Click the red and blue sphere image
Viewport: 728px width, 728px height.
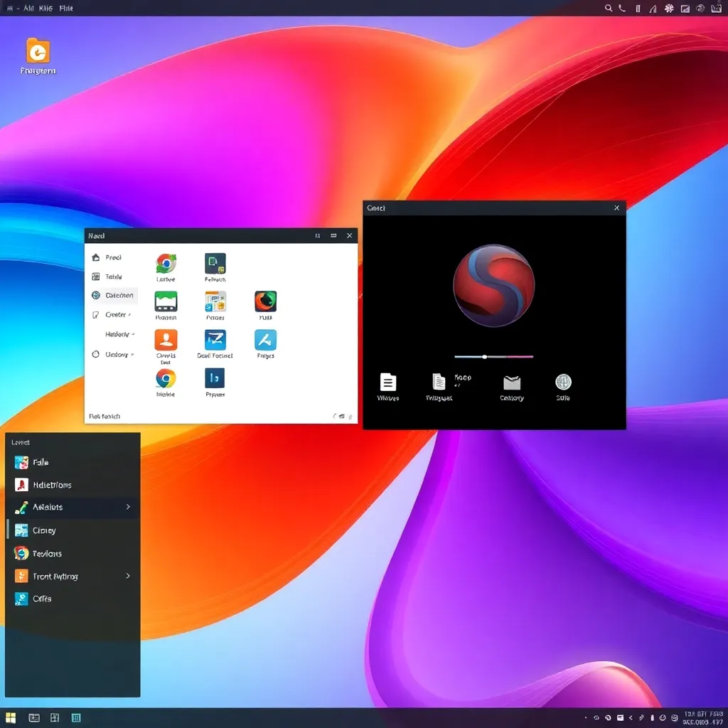click(x=493, y=286)
